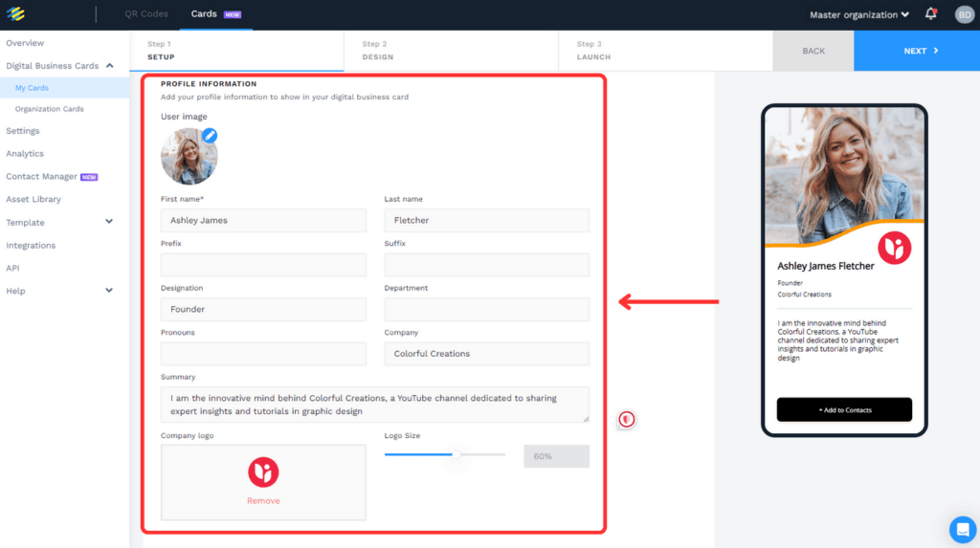Click the app logo in top-left corner

click(15, 14)
